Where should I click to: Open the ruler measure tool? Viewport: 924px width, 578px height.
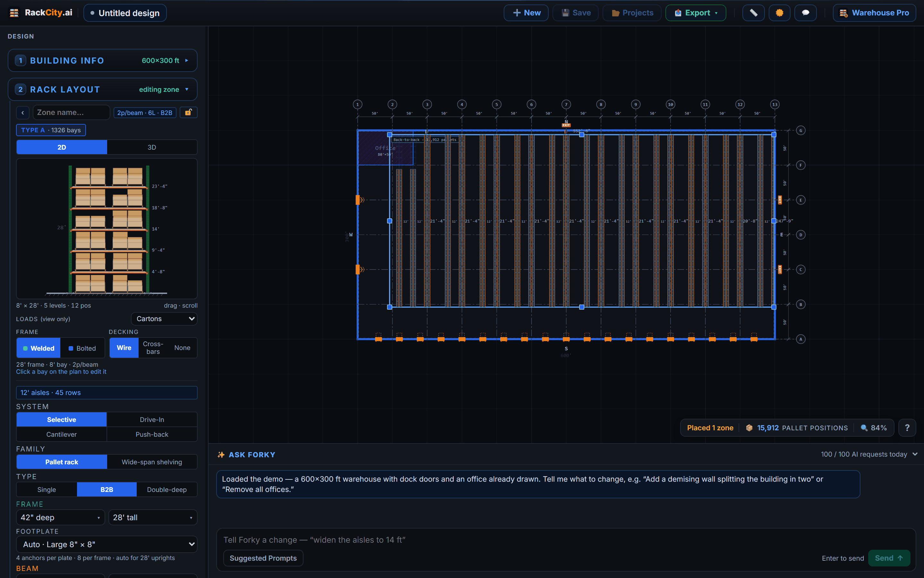753,13
